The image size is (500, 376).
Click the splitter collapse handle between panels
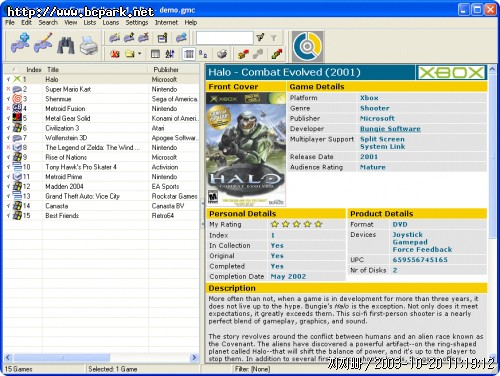point(202,213)
